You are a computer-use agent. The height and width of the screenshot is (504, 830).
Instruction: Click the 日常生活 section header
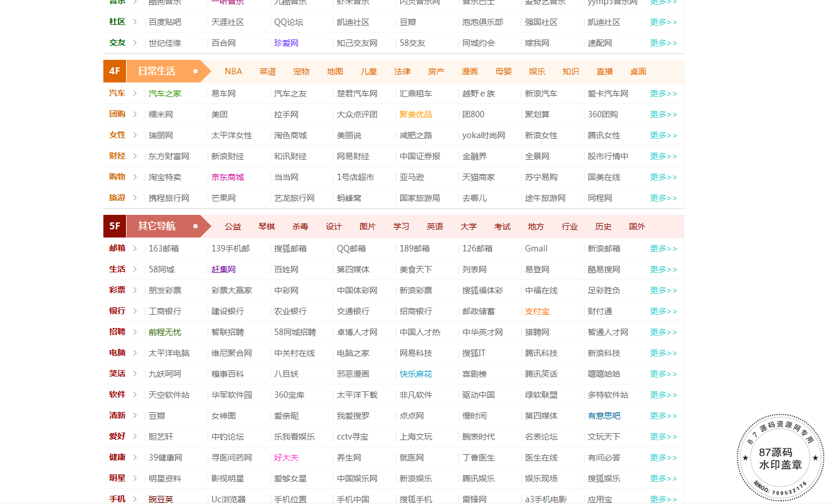[x=157, y=71]
